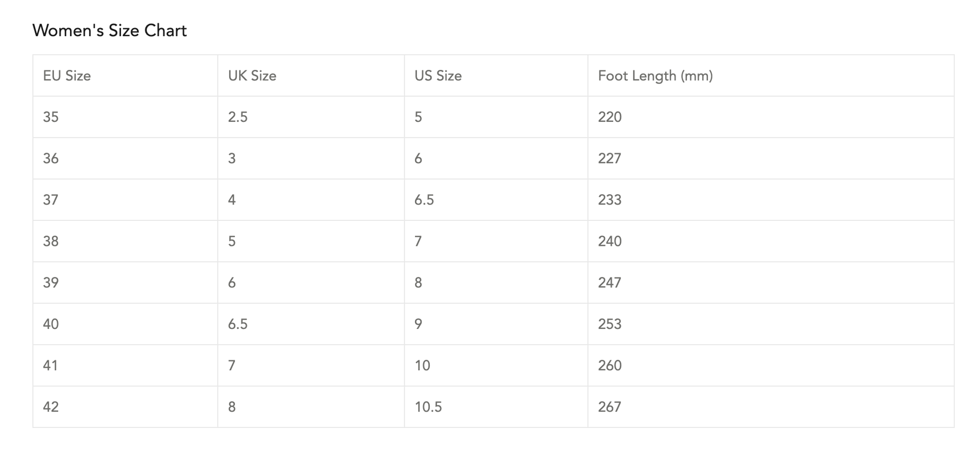Click foot length 260 cell

click(x=610, y=366)
